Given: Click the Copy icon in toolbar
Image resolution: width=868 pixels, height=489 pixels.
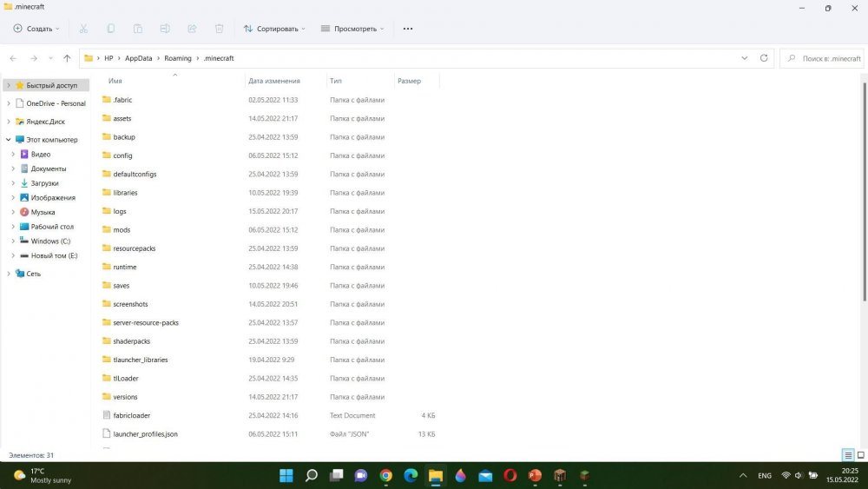Looking at the screenshot, I should (x=111, y=29).
